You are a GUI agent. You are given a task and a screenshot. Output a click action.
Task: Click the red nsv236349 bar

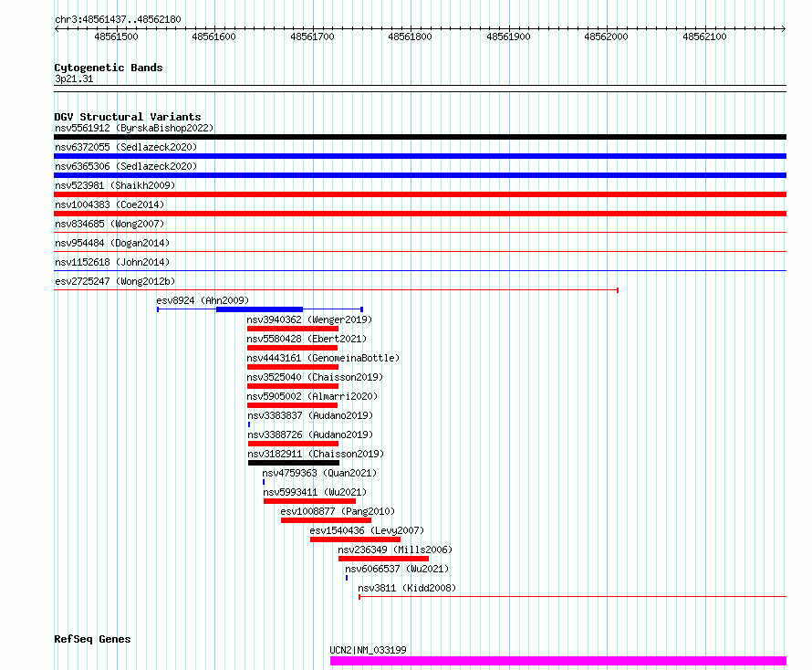384,559
